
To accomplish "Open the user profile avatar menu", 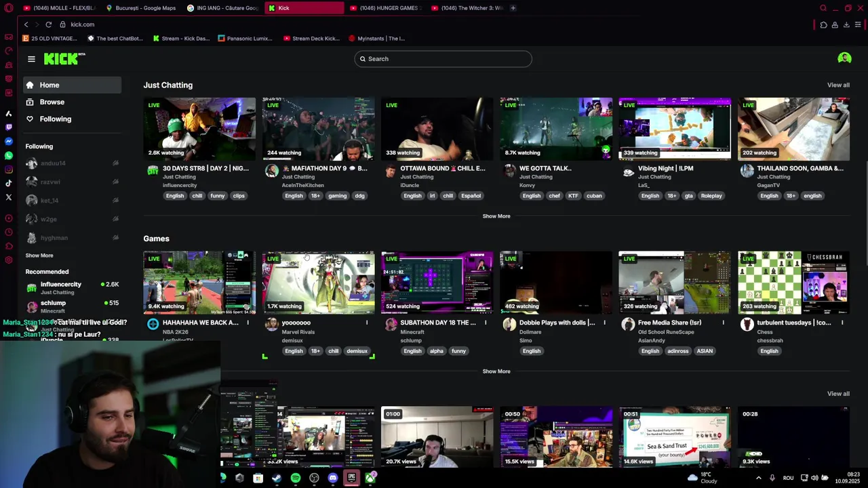I will point(844,58).
